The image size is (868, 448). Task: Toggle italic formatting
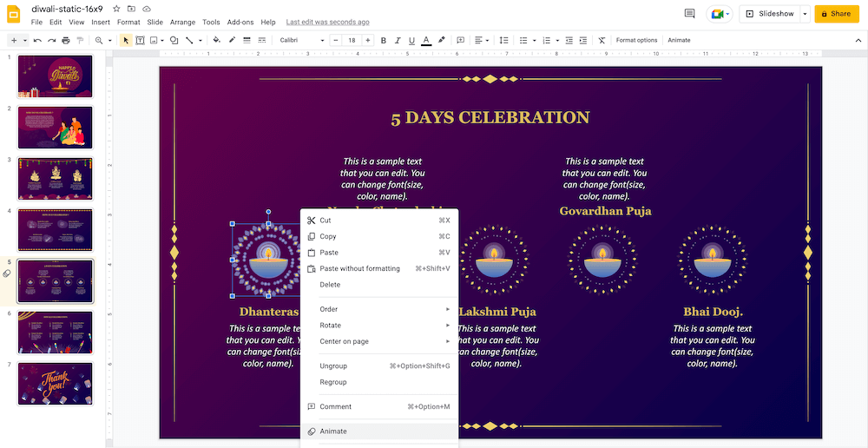pos(398,41)
